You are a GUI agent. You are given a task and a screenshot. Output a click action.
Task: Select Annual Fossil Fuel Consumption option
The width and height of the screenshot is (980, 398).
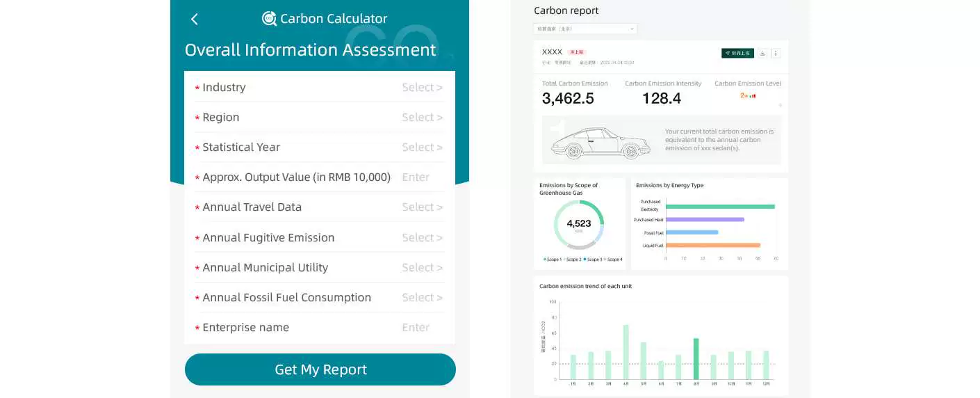pyautogui.click(x=320, y=298)
